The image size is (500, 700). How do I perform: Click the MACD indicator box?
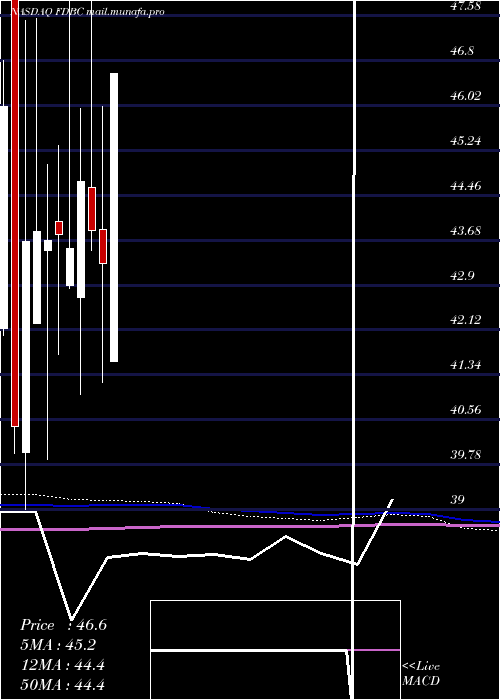click(x=275, y=650)
